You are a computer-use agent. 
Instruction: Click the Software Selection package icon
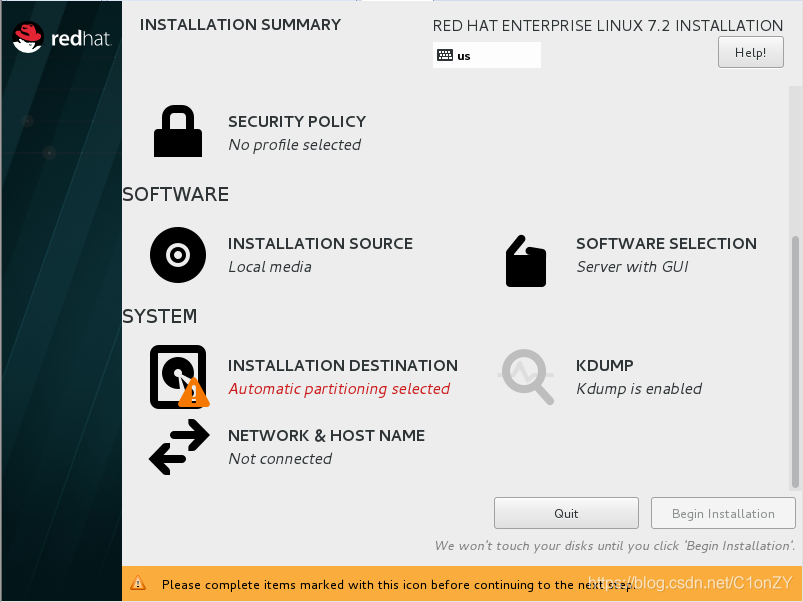coord(526,261)
